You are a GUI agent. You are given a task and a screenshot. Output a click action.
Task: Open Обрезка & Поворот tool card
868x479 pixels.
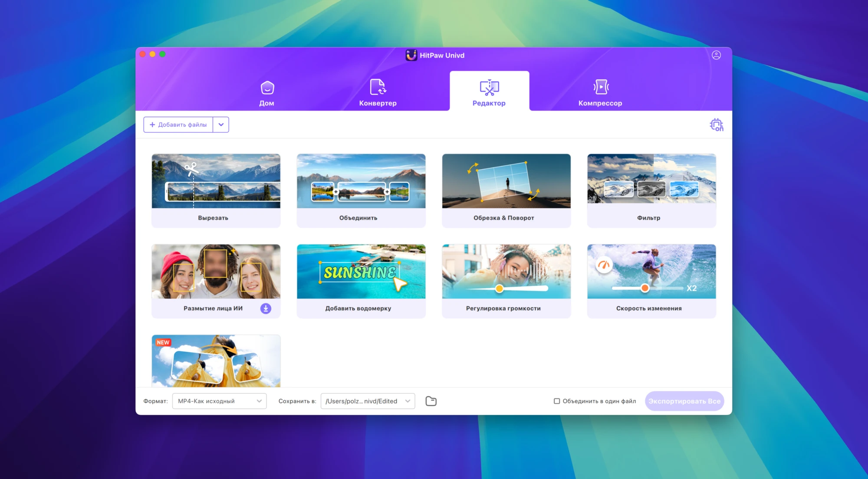[506, 190]
